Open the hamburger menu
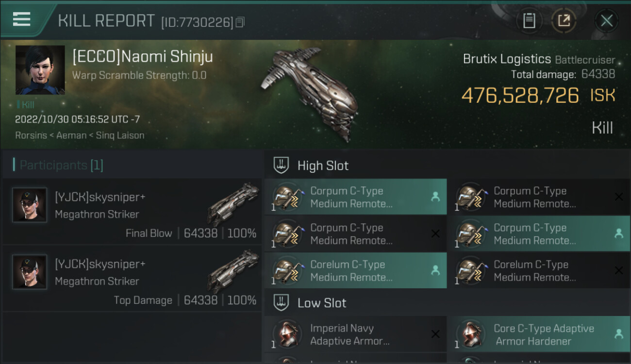This screenshot has width=631, height=364. pyautogui.click(x=22, y=19)
